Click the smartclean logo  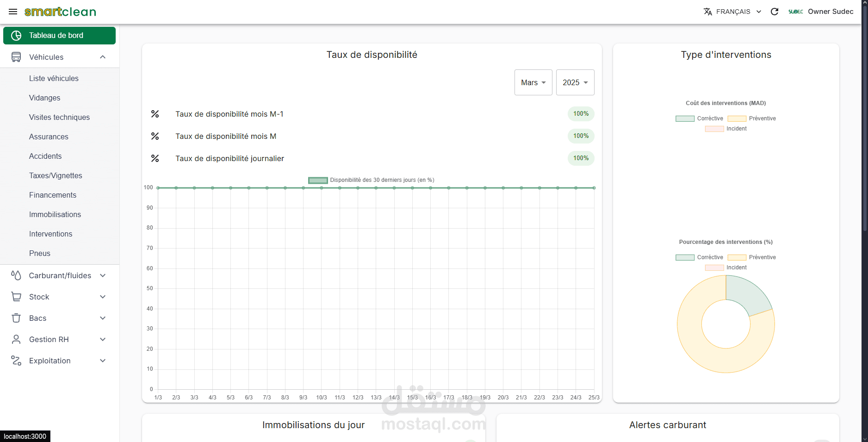(60, 12)
